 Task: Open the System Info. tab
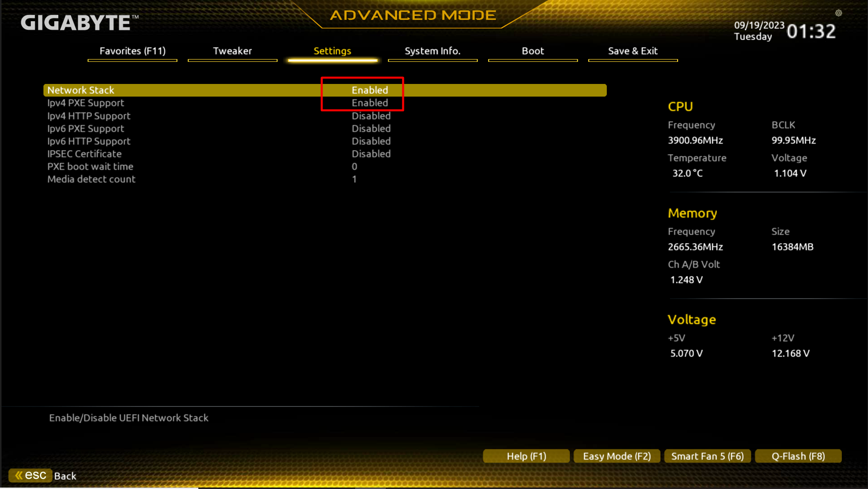coord(432,51)
